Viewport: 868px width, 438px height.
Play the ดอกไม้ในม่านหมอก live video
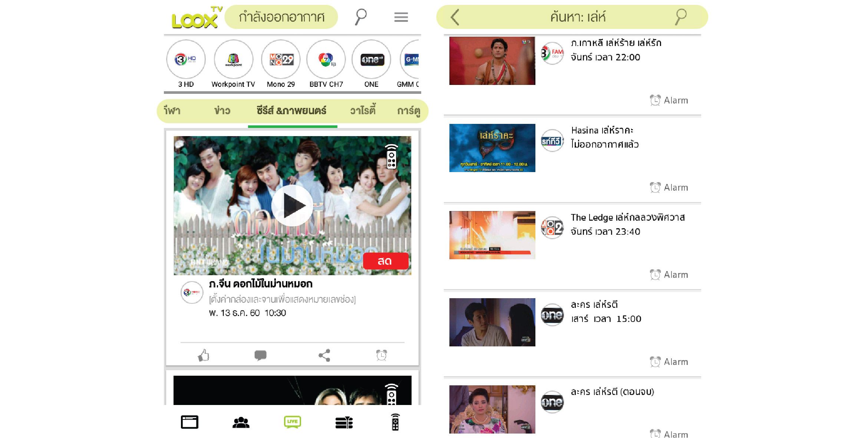(x=292, y=205)
